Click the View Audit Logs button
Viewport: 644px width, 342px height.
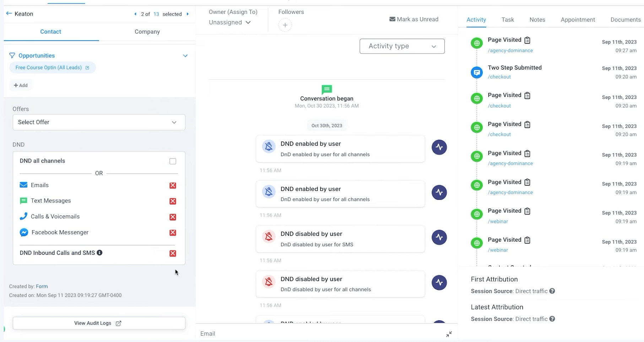click(x=99, y=323)
